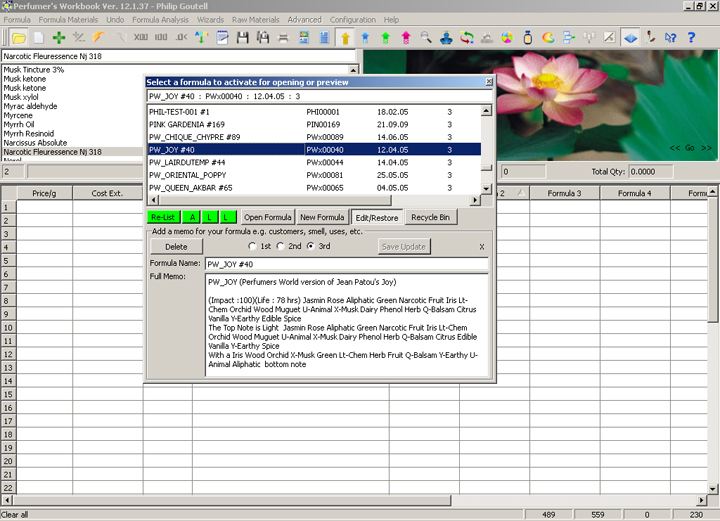Select PW_QUEEN_AKBAR #65 formula row
Image resolution: width=720 pixels, height=521 pixels.
point(314,188)
